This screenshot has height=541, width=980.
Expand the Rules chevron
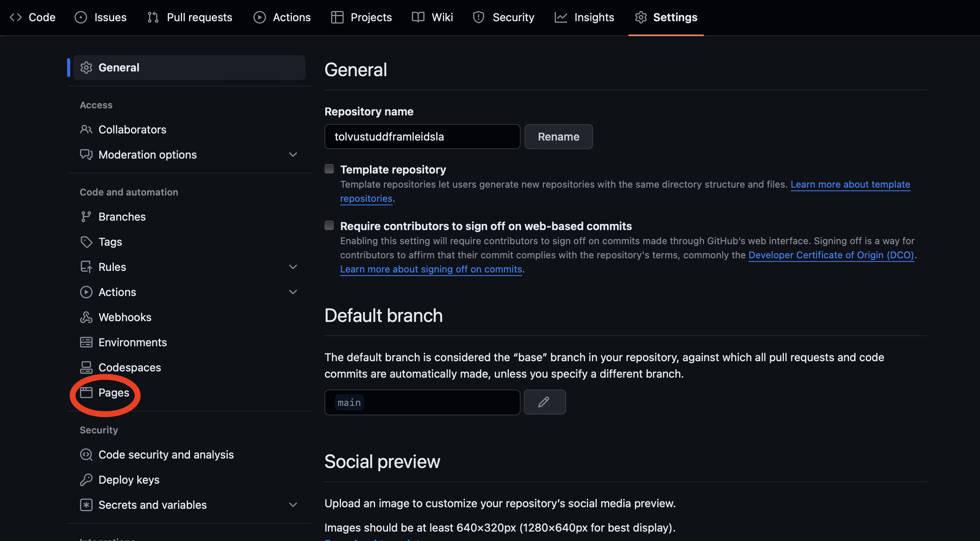pos(293,267)
